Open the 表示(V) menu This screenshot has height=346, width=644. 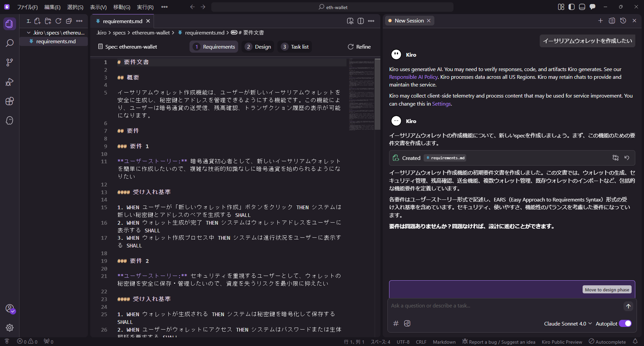click(98, 7)
